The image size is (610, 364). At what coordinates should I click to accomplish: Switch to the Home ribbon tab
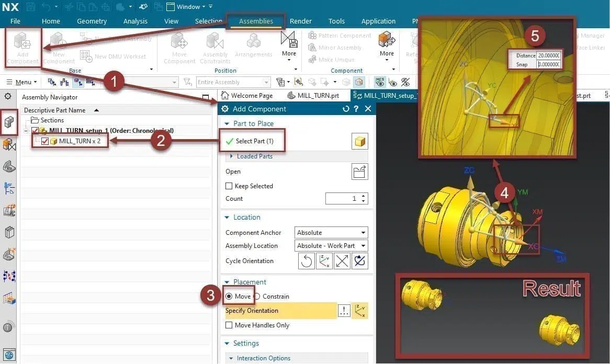pos(51,21)
